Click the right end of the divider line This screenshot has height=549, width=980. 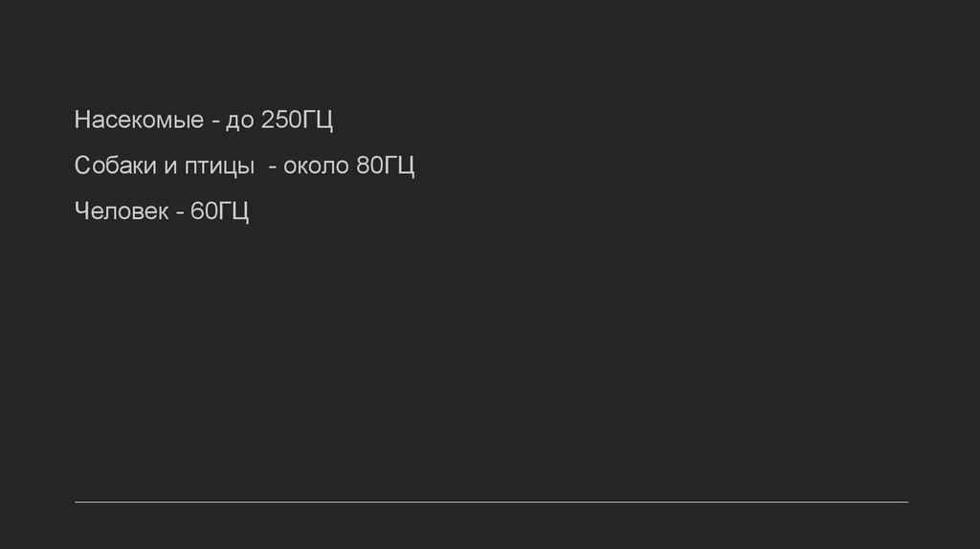(905, 501)
